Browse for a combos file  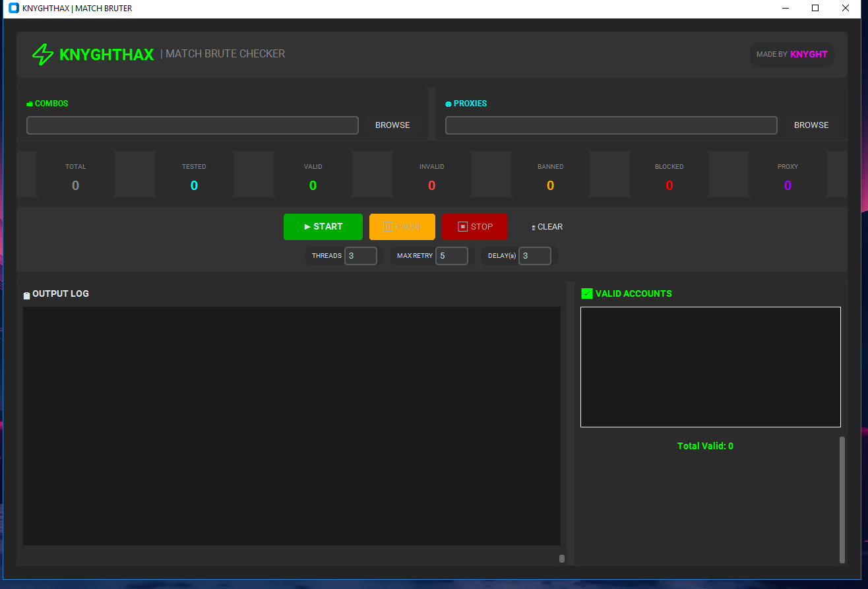click(392, 125)
